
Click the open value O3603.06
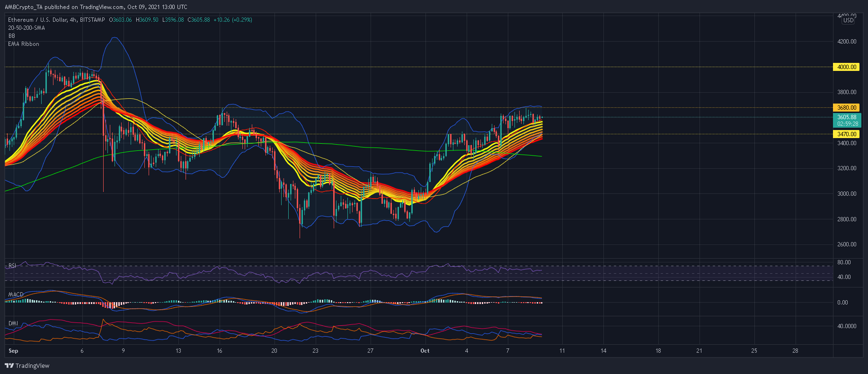pos(120,20)
